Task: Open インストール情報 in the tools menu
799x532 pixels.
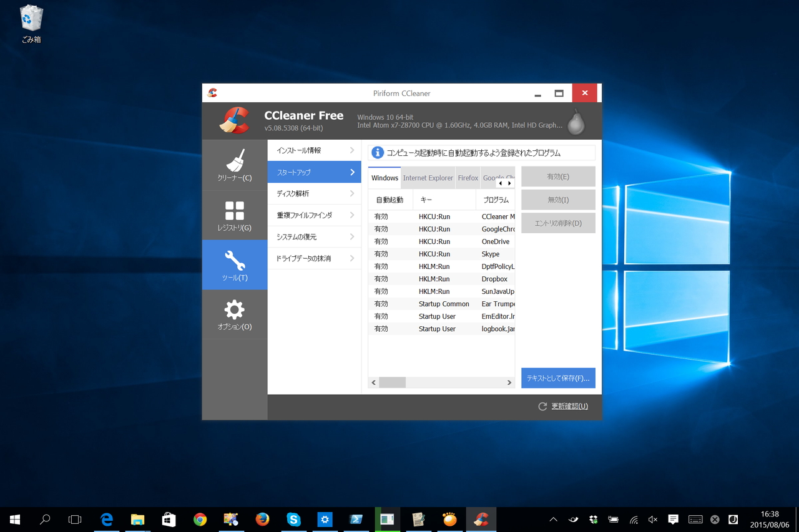Action: (x=315, y=150)
